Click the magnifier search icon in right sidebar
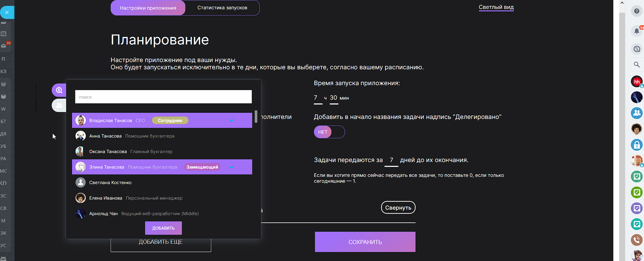This screenshot has width=644, height=261. click(636, 64)
